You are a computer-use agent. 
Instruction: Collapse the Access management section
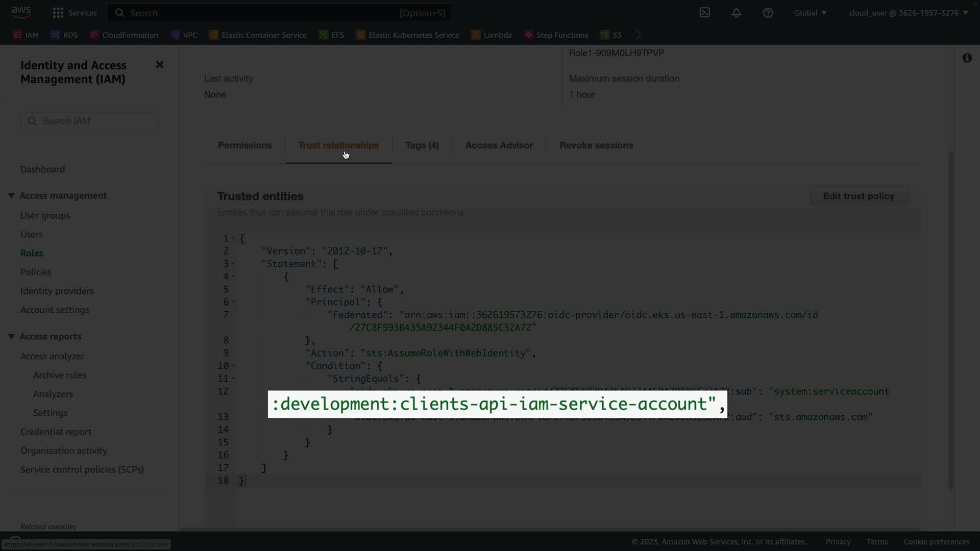tap(11, 195)
